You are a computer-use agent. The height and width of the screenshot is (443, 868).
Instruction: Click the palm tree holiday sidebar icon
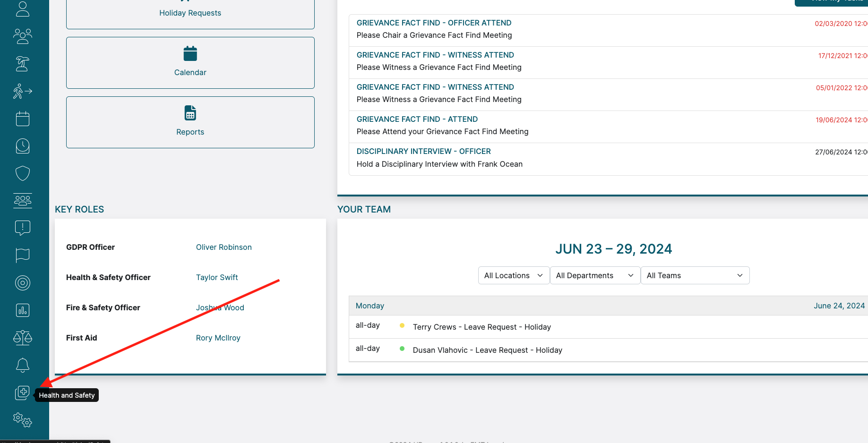click(22, 64)
